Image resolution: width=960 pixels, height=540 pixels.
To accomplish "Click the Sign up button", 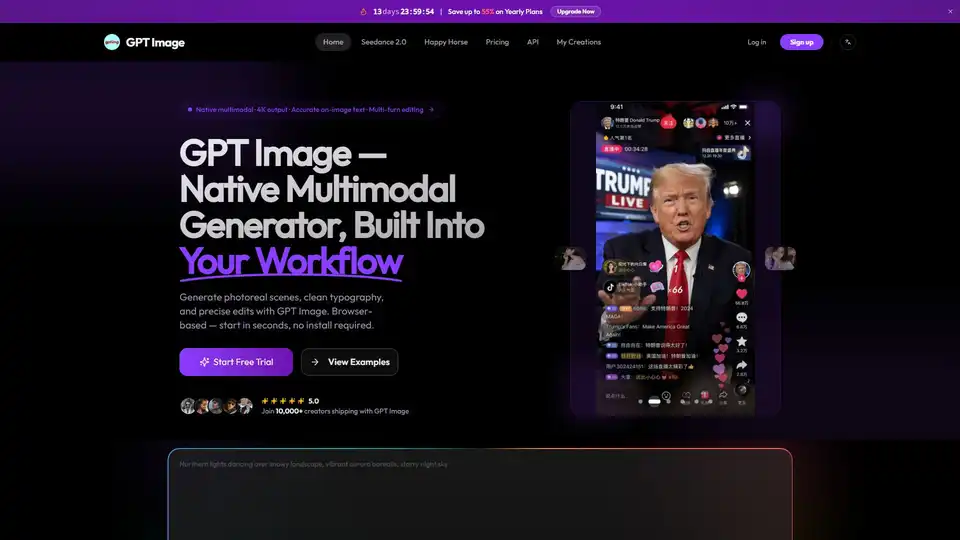I will [801, 42].
